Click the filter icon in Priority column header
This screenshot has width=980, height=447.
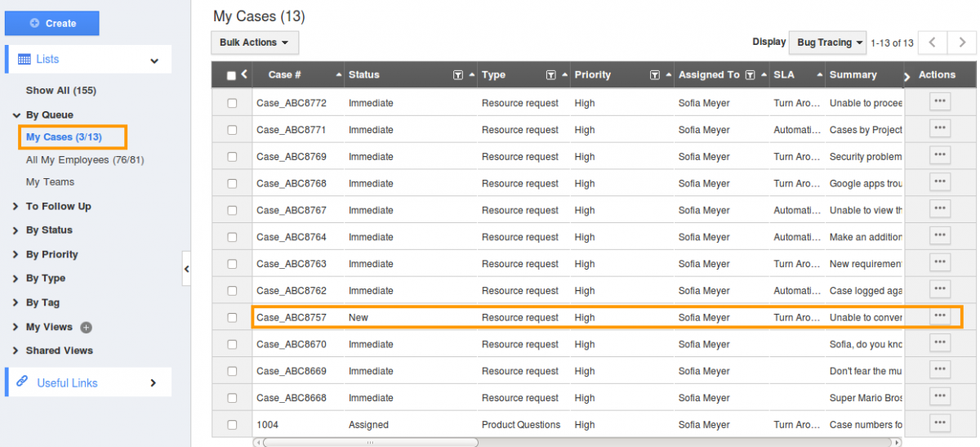click(x=654, y=75)
